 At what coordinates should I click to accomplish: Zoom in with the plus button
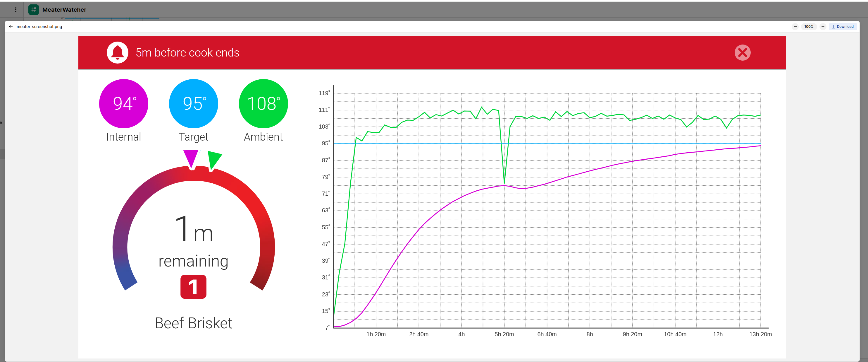pyautogui.click(x=822, y=27)
